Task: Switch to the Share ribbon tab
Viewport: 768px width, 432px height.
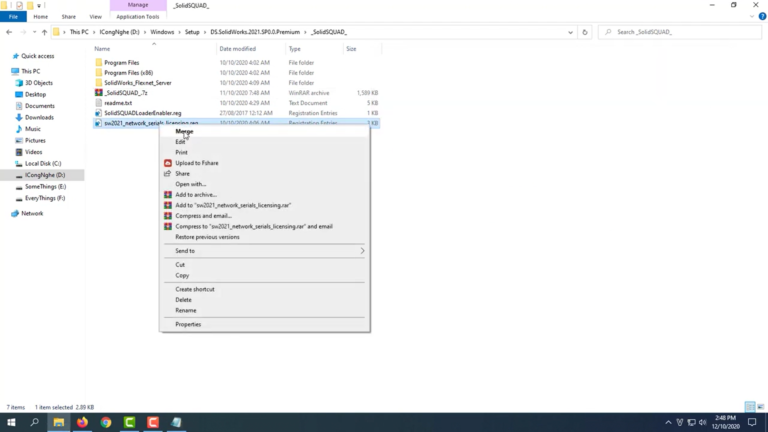Action: [x=69, y=17]
